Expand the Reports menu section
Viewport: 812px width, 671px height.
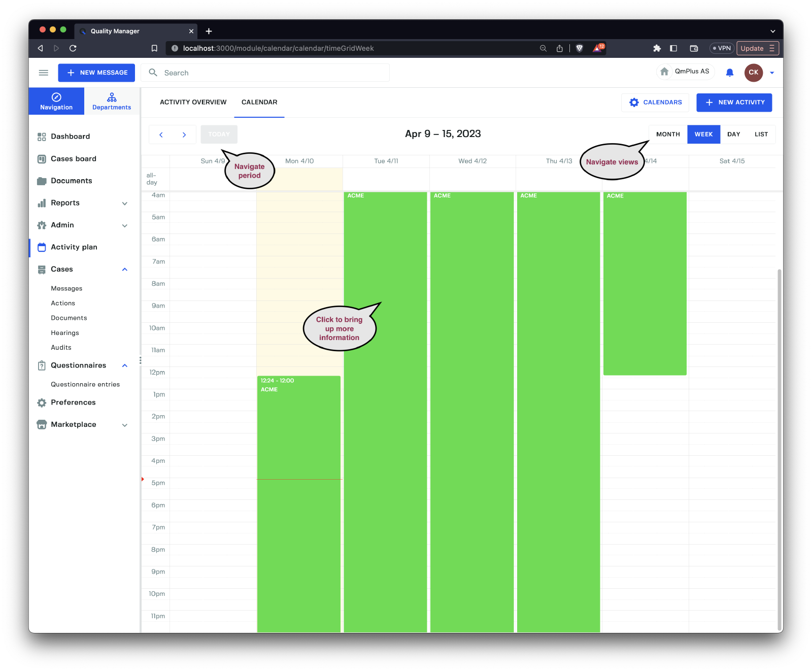tap(125, 203)
